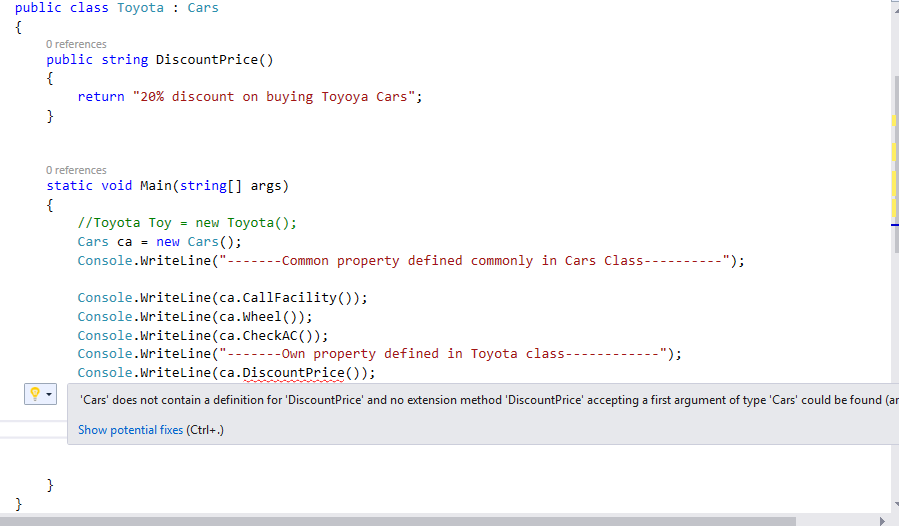Click the DiscountPrice() method declaration
The height and width of the screenshot is (526, 899).
(214, 60)
